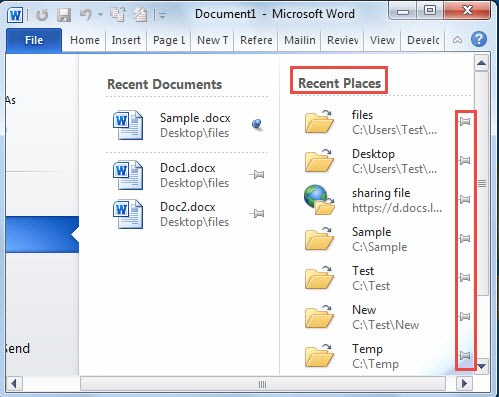Pin the Sample folder in Recent Places
The image size is (499, 397).
point(465,238)
